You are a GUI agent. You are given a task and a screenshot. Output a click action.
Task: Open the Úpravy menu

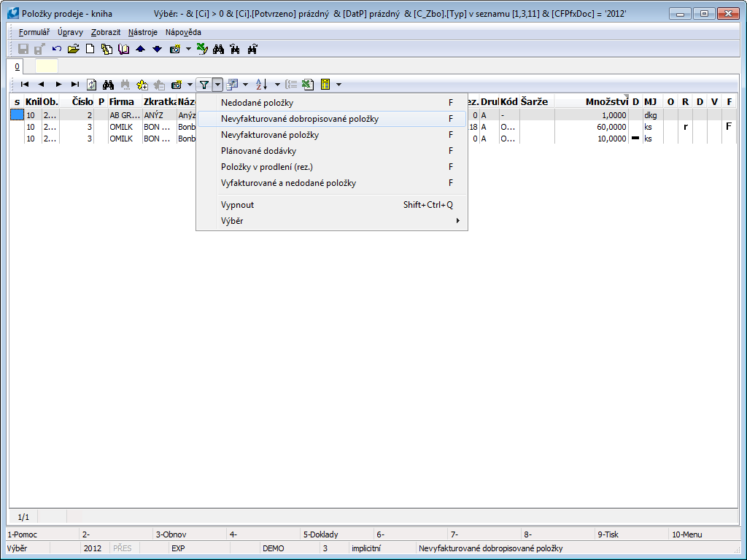click(70, 32)
